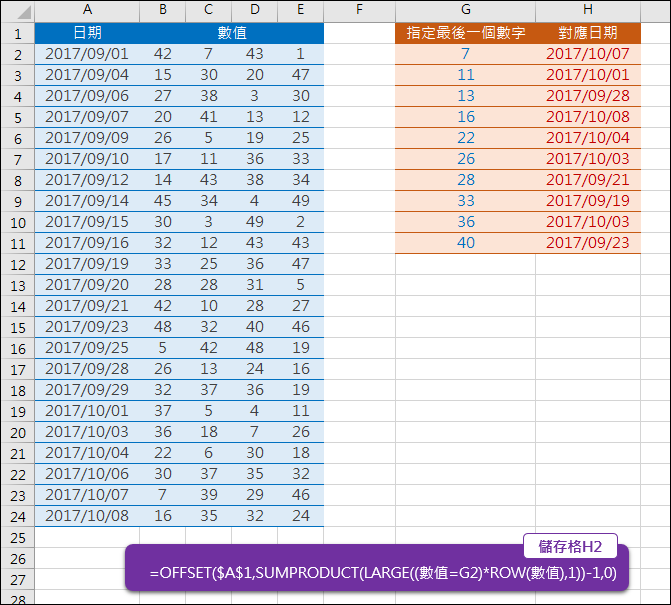This screenshot has height=605, width=671.
Task: Click cell D23 containing 29
Action: pyautogui.click(x=255, y=495)
